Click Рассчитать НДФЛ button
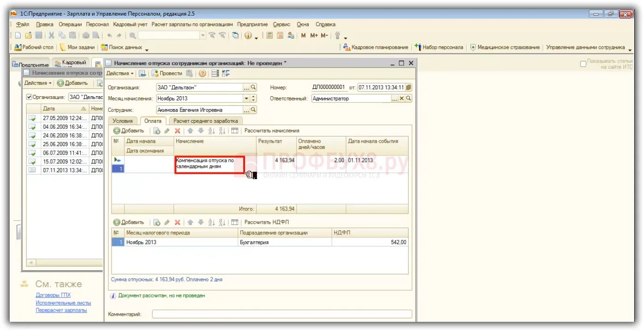Screen dimensions: 644x331 click(x=267, y=222)
